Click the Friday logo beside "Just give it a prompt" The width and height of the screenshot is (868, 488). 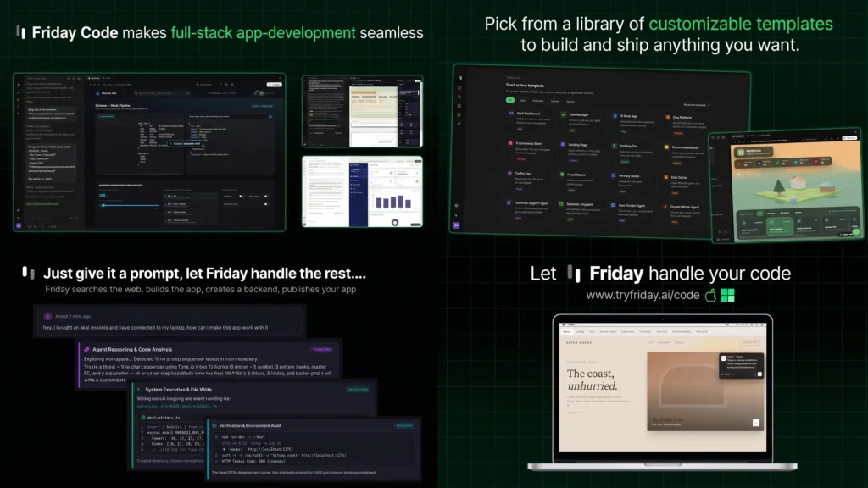pos(28,272)
